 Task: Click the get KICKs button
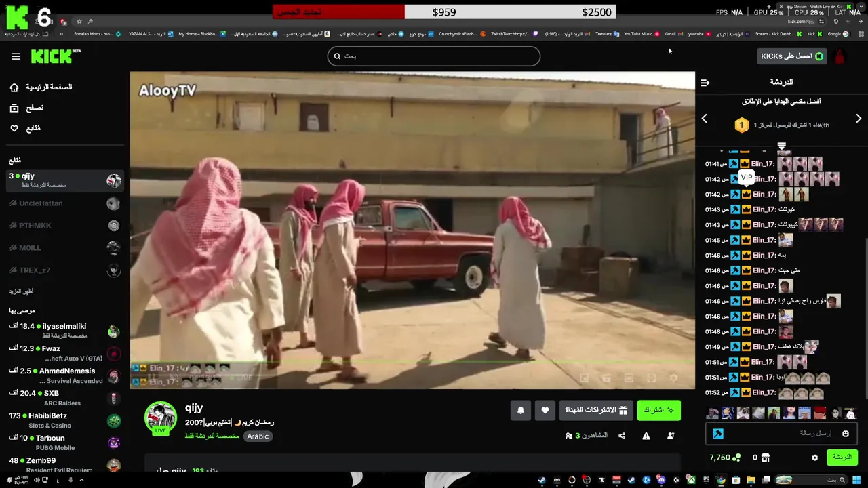point(791,56)
